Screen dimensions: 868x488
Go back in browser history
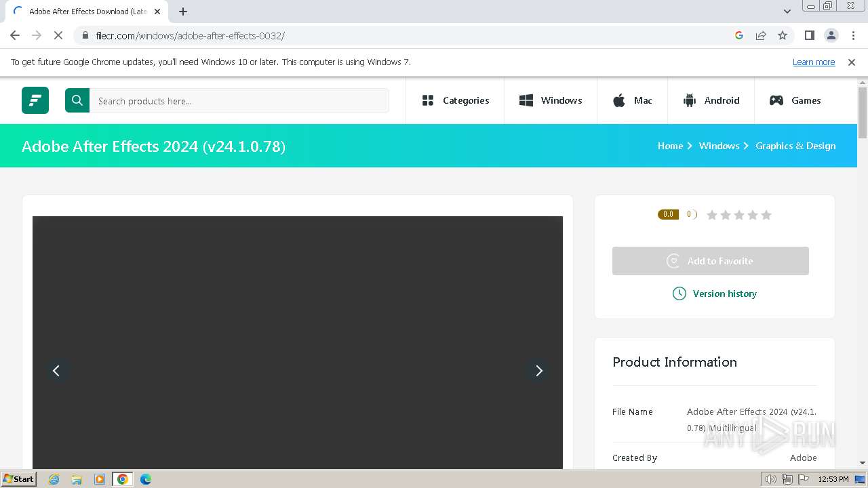[15, 35]
